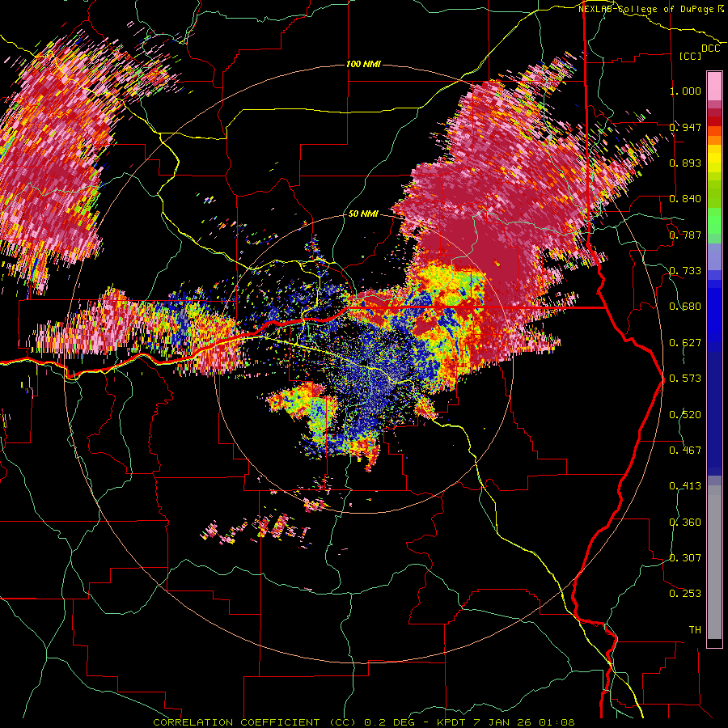The image size is (728, 728).
Task: Click the 1.000 value on the color scale
Action: 685,91
